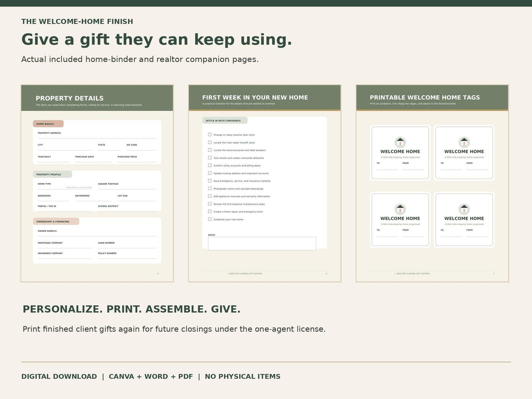Click the 'Give a gift they can keep using.' headline

pos(156,39)
